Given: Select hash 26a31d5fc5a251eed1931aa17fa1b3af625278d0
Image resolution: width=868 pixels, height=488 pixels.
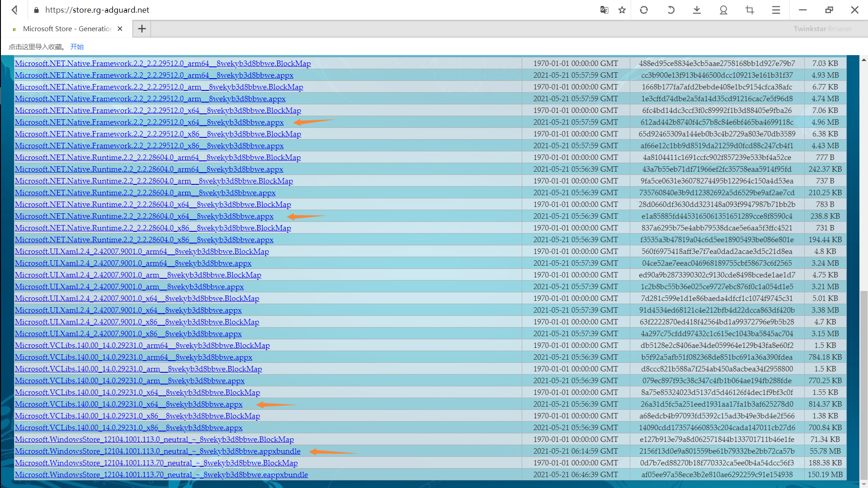Looking at the screenshot, I should coord(717,404).
